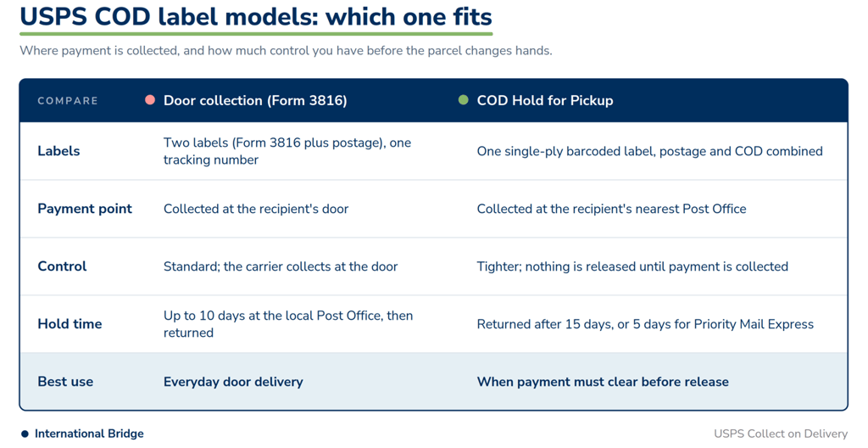Click the Best use row heading
This screenshot has width=868, height=448.
pos(65,382)
